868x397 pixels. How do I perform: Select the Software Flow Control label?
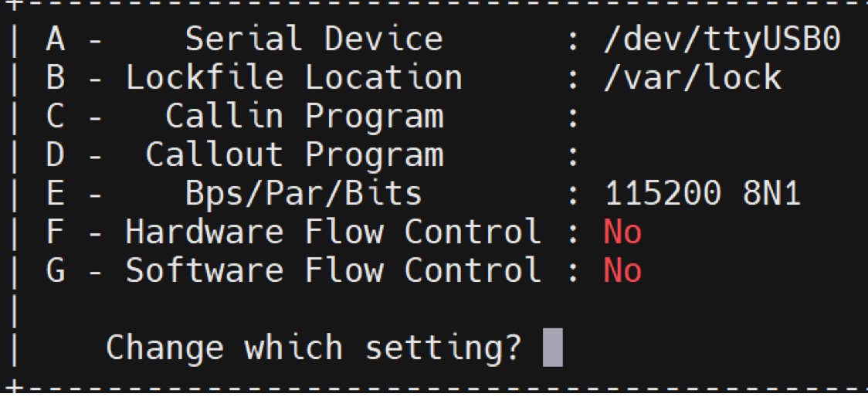click(333, 271)
